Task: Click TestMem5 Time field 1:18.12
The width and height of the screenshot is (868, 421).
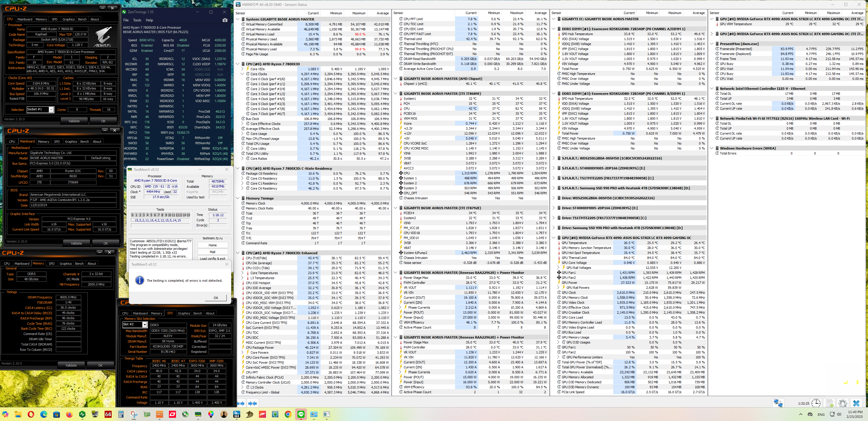Action: point(218,215)
